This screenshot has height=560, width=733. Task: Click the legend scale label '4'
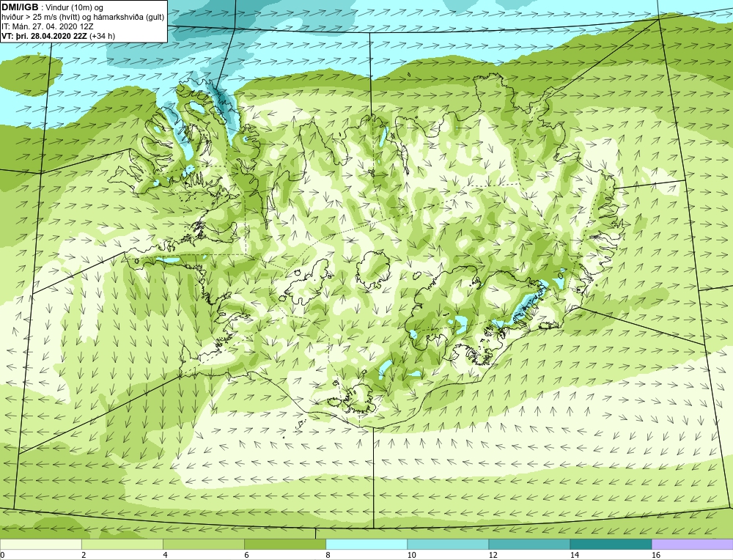(165, 555)
